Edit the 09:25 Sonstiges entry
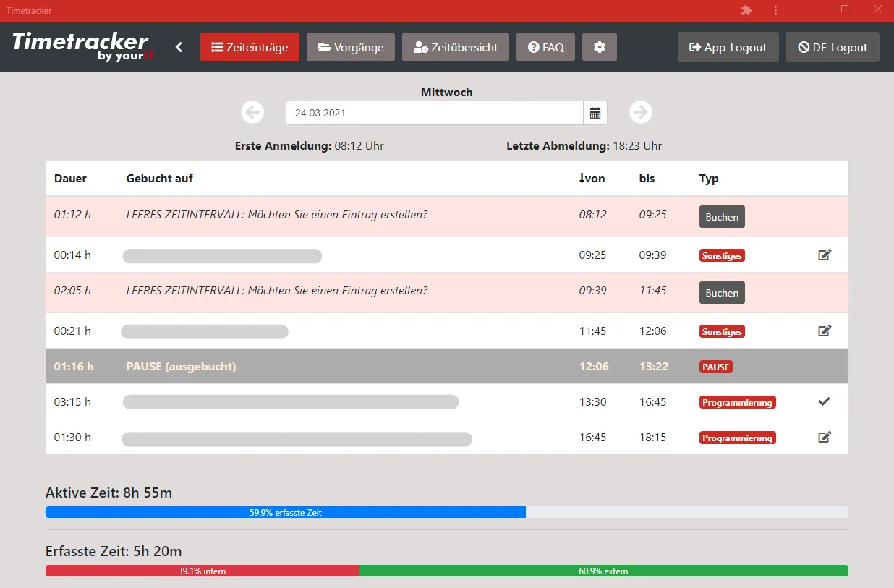This screenshot has height=588, width=894. pos(824,255)
